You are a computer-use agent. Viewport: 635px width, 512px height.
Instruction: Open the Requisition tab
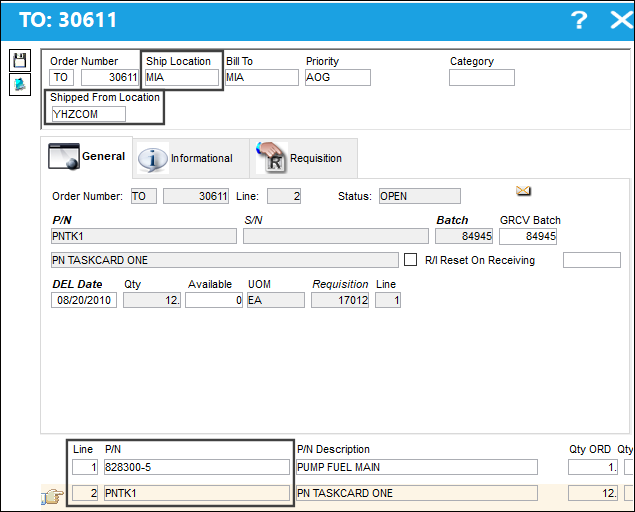pos(303,158)
